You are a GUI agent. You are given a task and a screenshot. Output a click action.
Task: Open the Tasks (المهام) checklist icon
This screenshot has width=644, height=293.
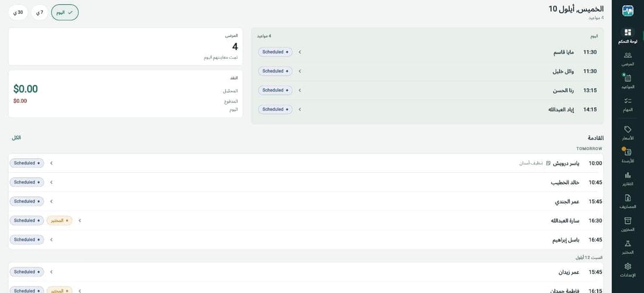click(628, 101)
